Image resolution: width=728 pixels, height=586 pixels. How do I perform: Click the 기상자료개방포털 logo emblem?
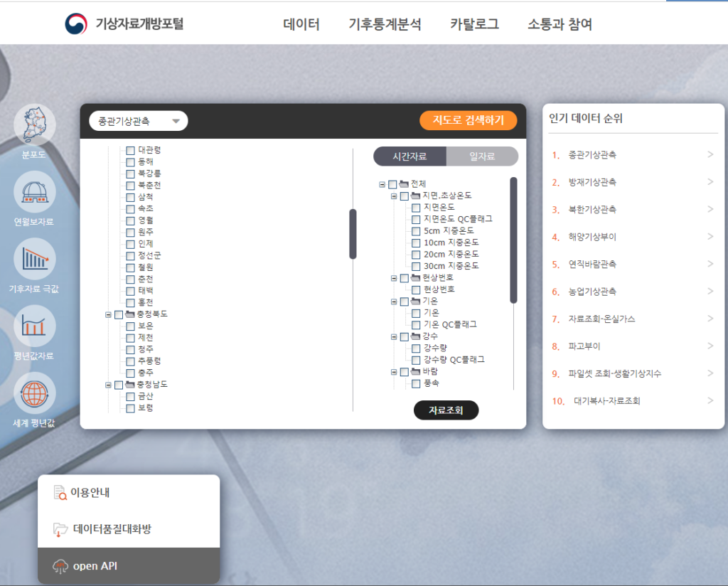pyautogui.click(x=75, y=23)
